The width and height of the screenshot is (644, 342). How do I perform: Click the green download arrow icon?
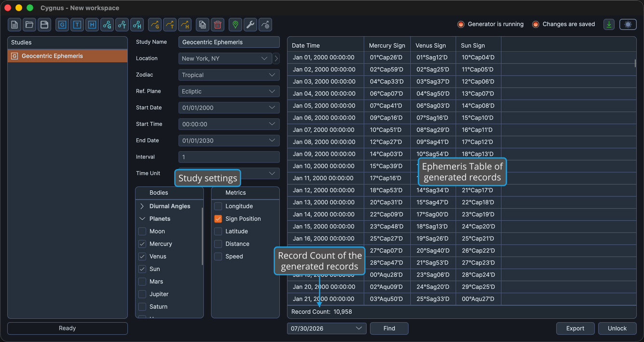point(609,24)
